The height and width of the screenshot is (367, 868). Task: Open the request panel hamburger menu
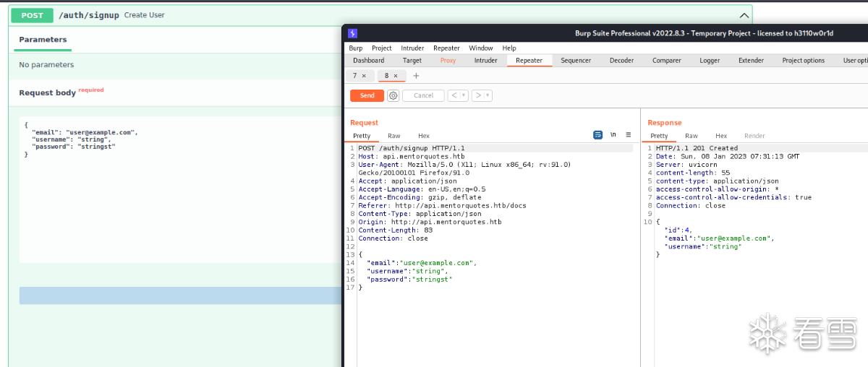[629, 135]
